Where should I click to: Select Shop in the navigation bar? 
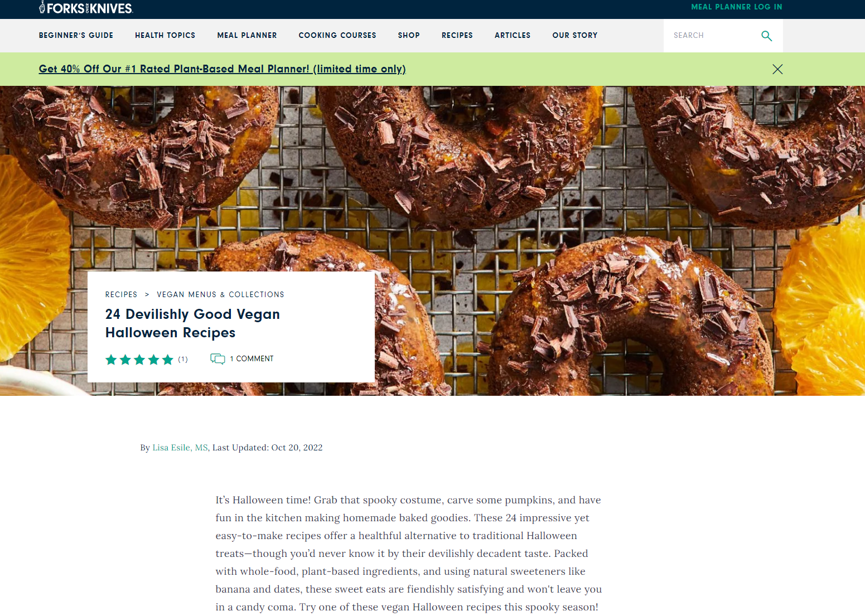pos(409,35)
